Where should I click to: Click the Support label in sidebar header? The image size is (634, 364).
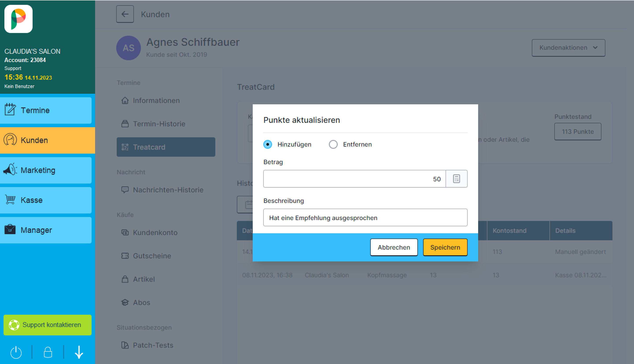(x=13, y=68)
